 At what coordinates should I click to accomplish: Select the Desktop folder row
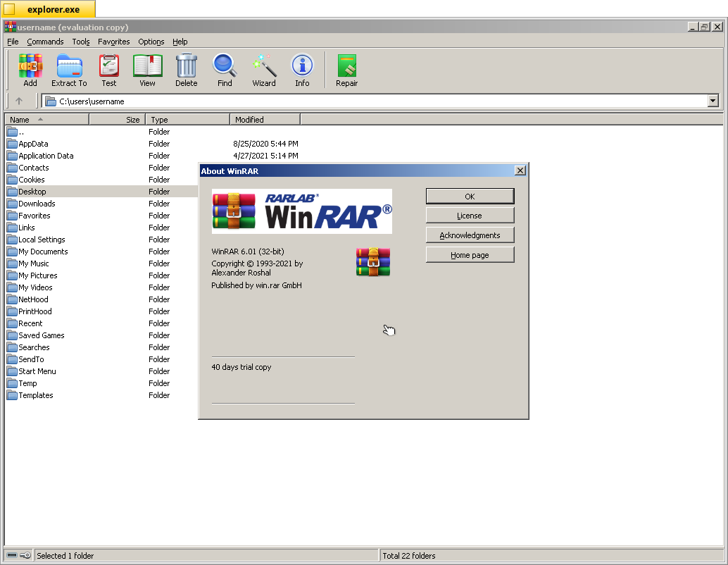pyautogui.click(x=102, y=192)
